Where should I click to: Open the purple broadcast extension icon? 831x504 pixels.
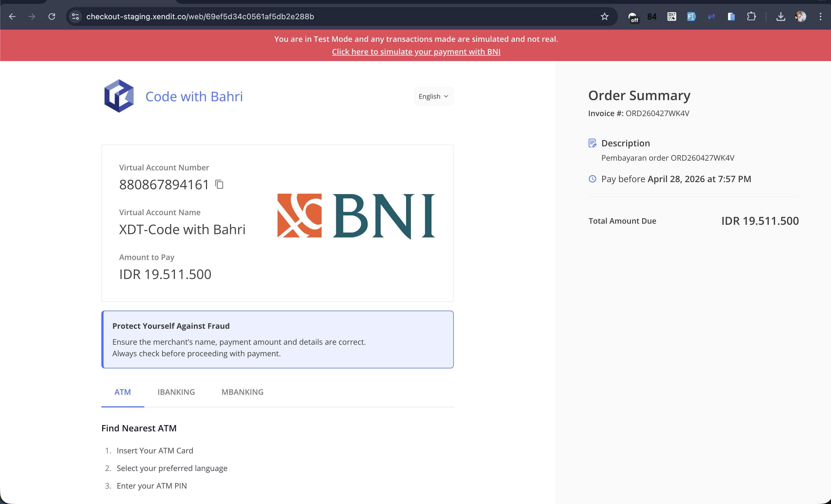[711, 17]
